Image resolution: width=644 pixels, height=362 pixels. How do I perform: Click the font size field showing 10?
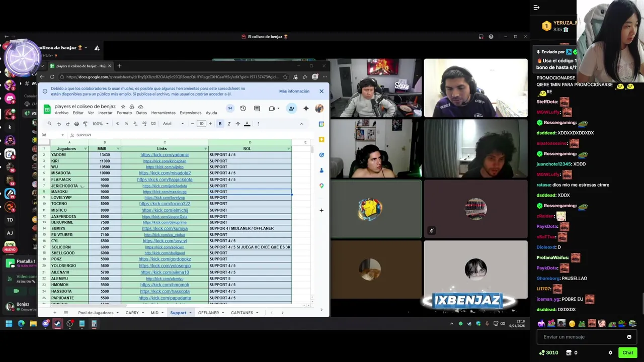201,124
